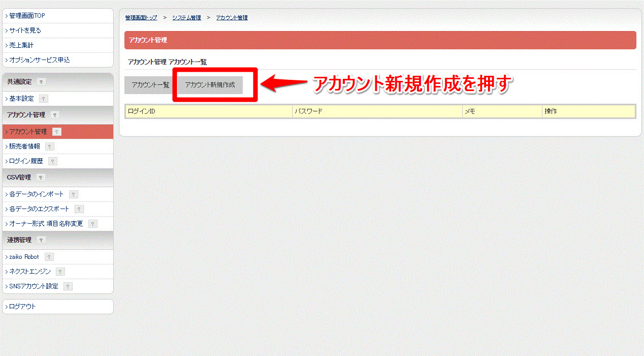Click the アカウント管理 アカウント一覧 subheading
This screenshot has height=356, width=644.
[168, 62]
